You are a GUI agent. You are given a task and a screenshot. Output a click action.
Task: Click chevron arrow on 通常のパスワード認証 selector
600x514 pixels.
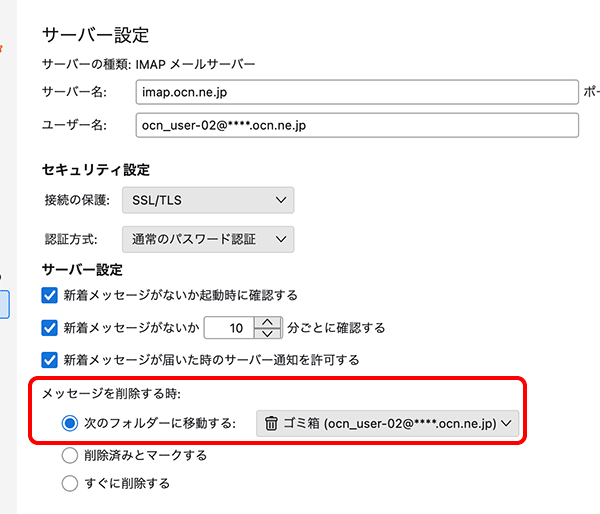pyautogui.click(x=280, y=239)
